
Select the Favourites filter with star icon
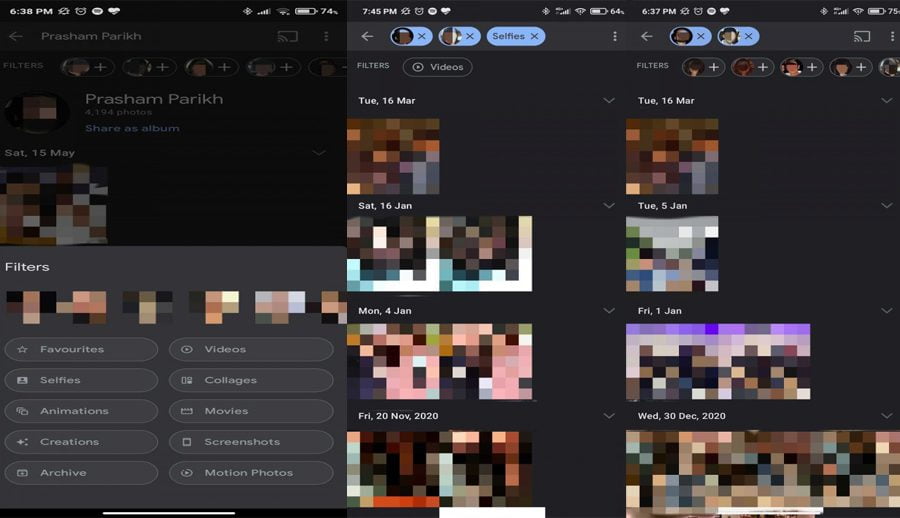(x=81, y=349)
